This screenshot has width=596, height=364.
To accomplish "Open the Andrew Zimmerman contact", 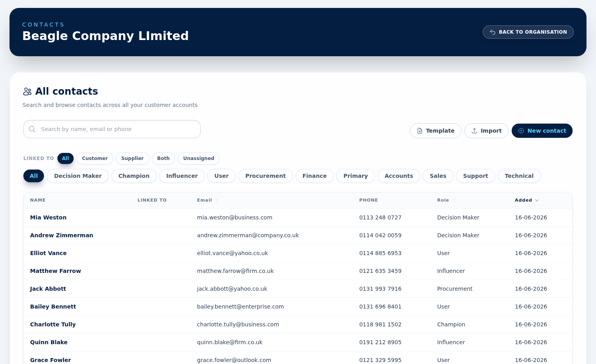I will 61,235.
